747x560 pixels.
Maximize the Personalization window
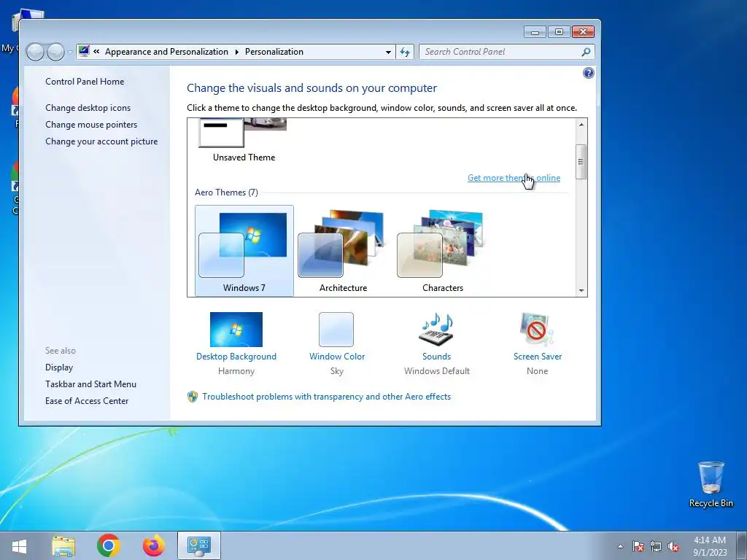[560, 32]
